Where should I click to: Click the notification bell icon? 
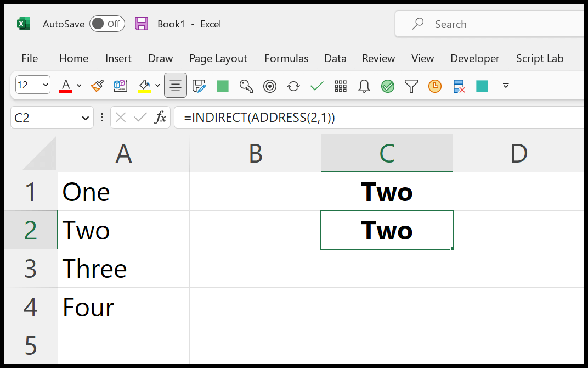[364, 86]
